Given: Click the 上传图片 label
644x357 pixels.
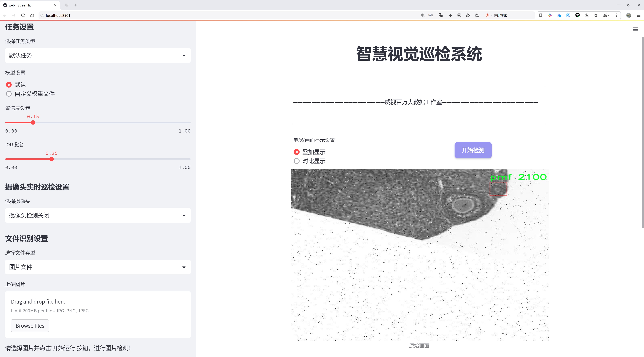Looking at the screenshot, I should 15,284.
